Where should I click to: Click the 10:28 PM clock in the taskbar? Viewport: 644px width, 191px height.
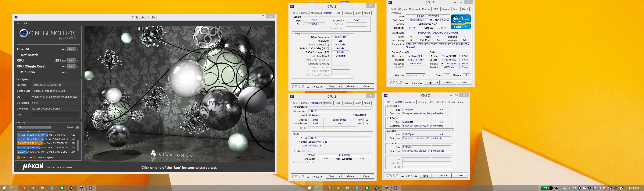pyautogui.click(x=634, y=188)
